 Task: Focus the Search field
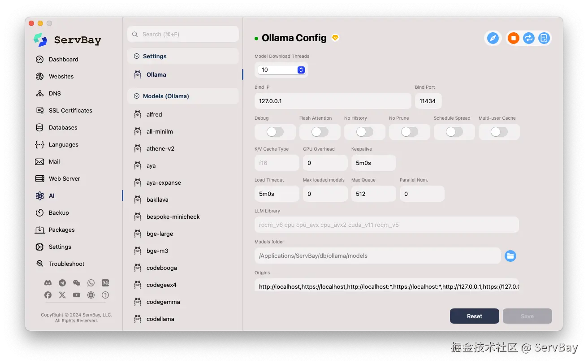click(183, 34)
